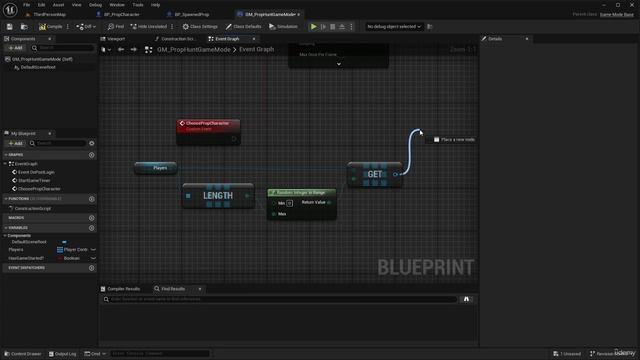640x360 pixels.
Task: Open Hide Unrelated options menu
Action: pos(172,27)
